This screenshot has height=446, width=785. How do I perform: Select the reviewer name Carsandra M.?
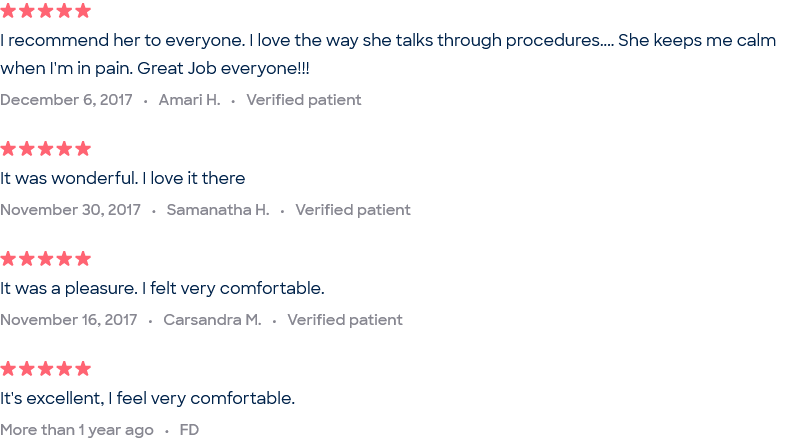(x=212, y=320)
